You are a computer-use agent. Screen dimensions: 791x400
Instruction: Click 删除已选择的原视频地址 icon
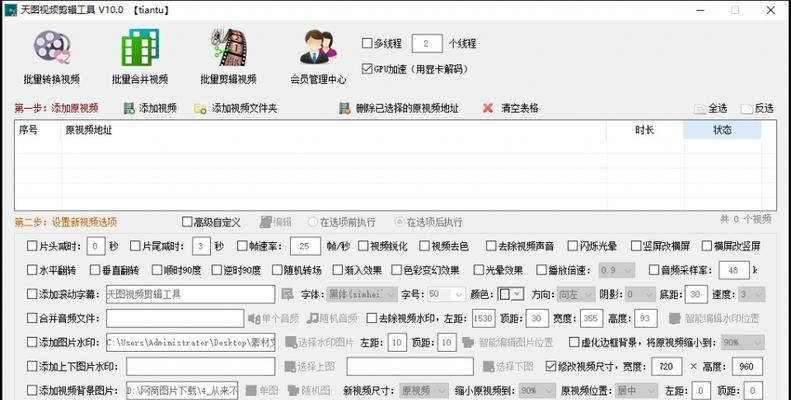345,108
